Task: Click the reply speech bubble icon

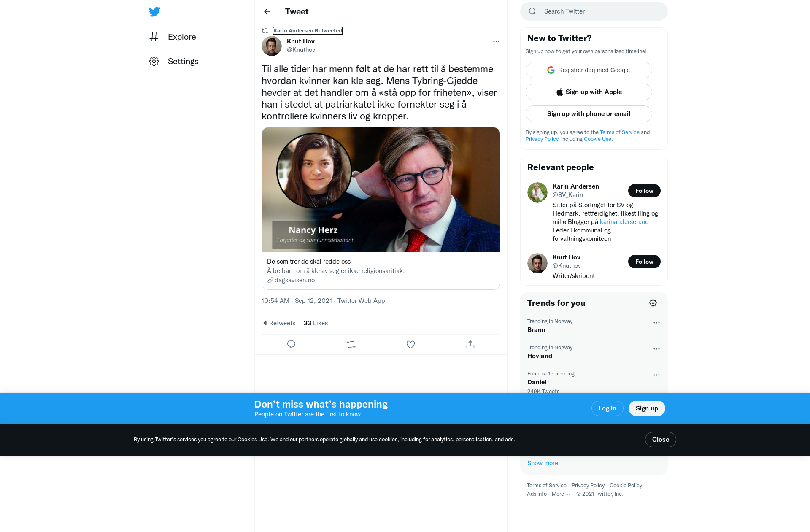Action: tap(291, 345)
